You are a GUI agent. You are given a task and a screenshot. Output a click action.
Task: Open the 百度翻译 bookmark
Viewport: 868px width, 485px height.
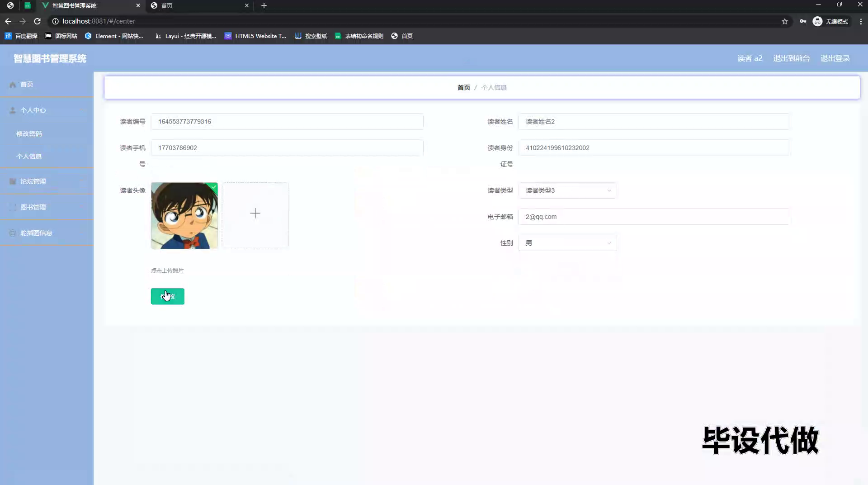(21, 36)
